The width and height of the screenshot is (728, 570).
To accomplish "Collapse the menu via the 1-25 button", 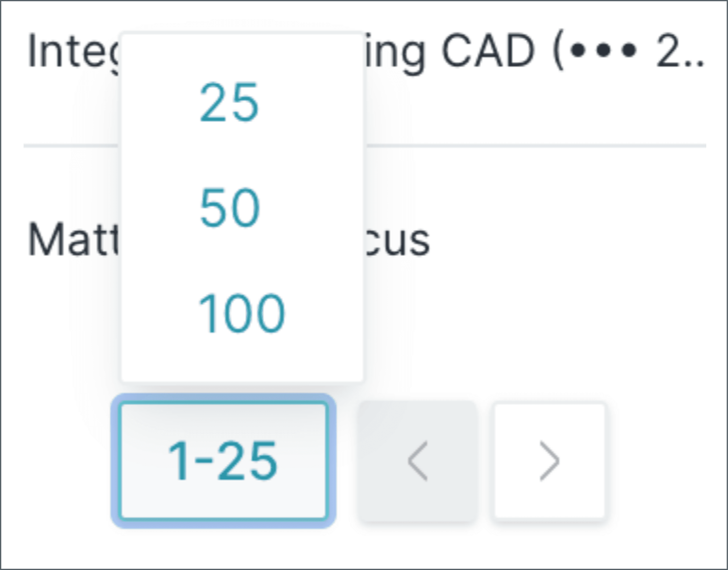I will 223,461.
